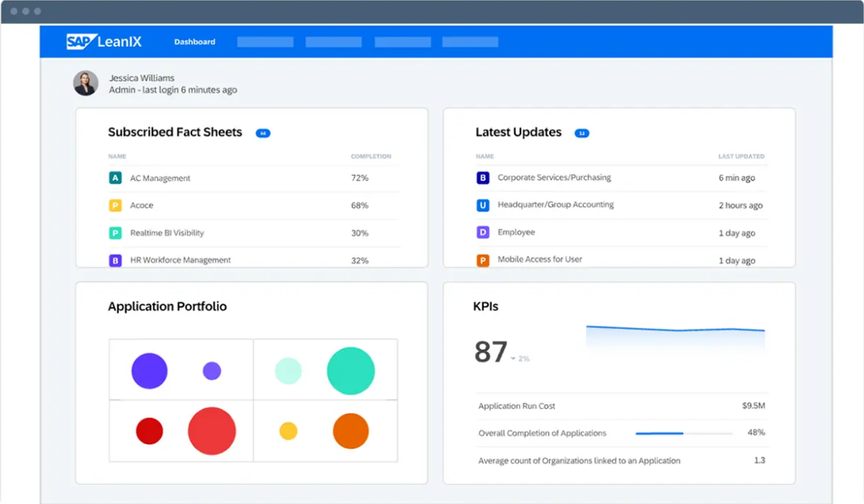Select the large teal bubble in Application Portfolio
Viewport: 864px width, 504px height.
pyautogui.click(x=351, y=371)
